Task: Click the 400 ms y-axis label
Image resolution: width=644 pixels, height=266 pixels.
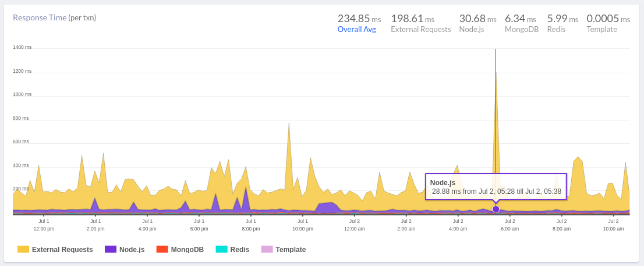Action: (x=22, y=165)
